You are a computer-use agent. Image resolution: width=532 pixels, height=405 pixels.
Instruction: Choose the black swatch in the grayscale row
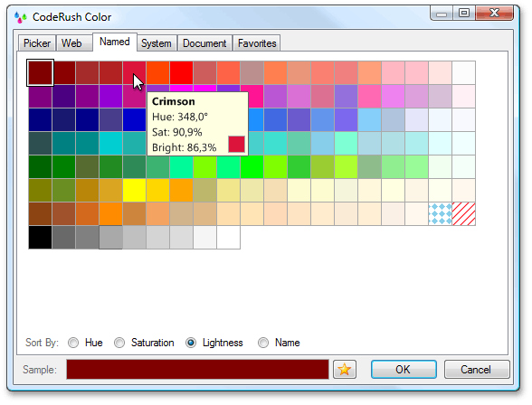[x=40, y=237]
